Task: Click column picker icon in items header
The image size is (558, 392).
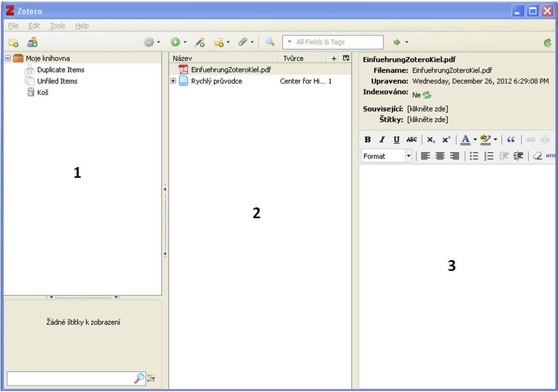Action: click(346, 58)
